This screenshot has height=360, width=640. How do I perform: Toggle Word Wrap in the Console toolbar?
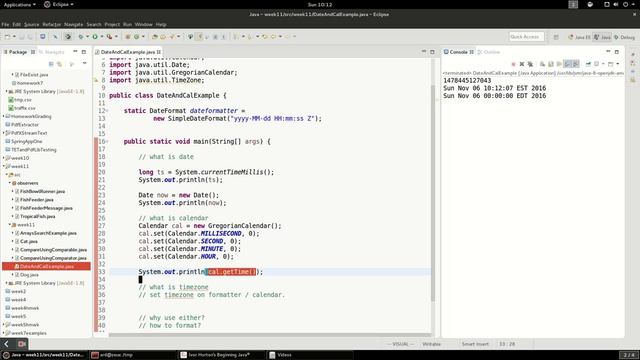point(559,64)
